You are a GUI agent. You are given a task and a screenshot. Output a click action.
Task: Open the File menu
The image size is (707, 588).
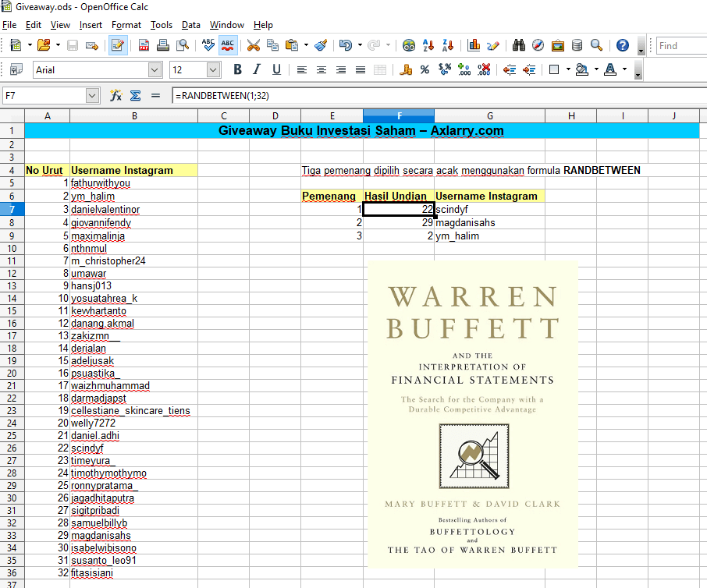click(9, 25)
